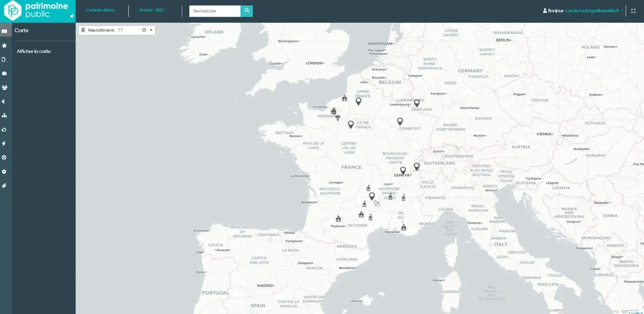Select the map icon in the sidebar
This screenshot has height=314, width=644.
pyautogui.click(x=5, y=30)
